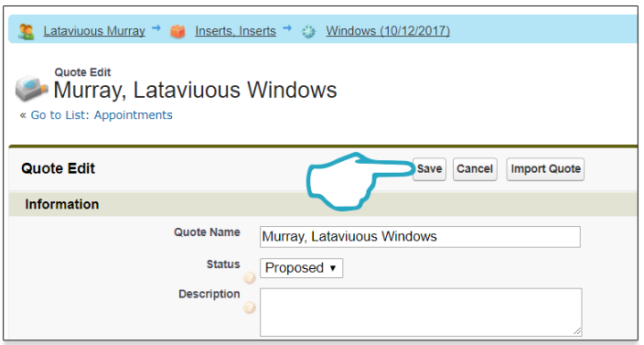
Task: Expand the Status dropdown showing Proposed
Action: tap(301, 268)
